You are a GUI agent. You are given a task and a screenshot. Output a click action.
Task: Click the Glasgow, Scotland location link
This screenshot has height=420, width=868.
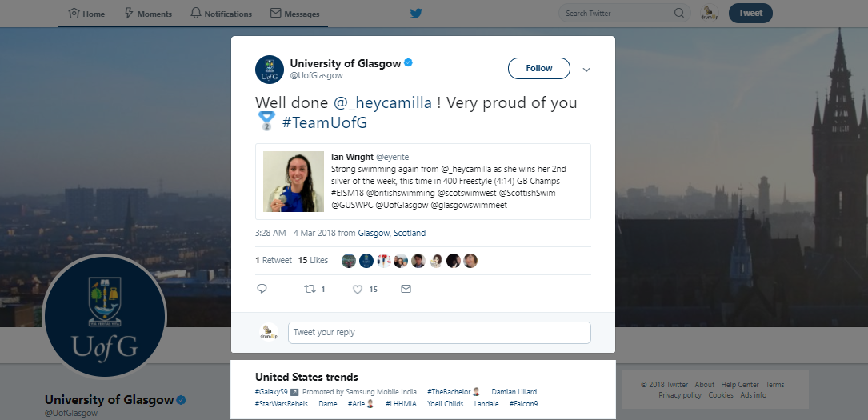point(392,233)
